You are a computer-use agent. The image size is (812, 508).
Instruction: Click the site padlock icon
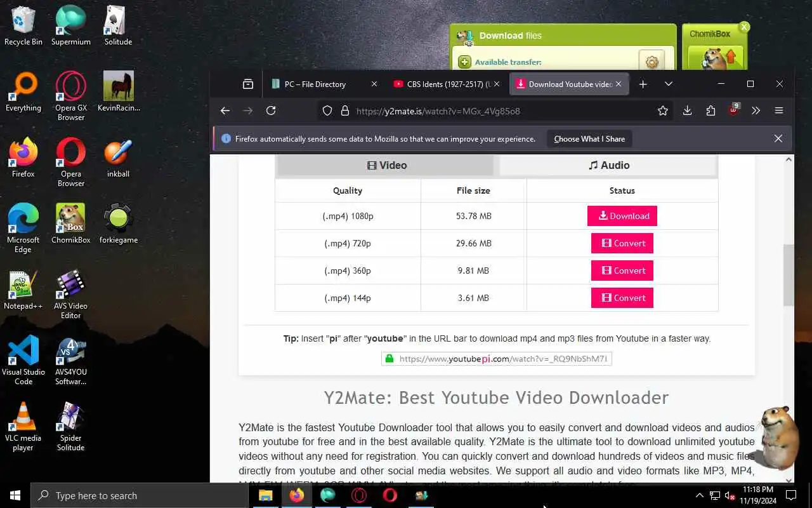345,110
